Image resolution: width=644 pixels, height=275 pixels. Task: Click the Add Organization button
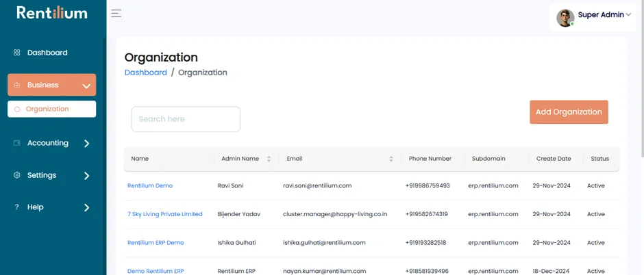(x=569, y=112)
